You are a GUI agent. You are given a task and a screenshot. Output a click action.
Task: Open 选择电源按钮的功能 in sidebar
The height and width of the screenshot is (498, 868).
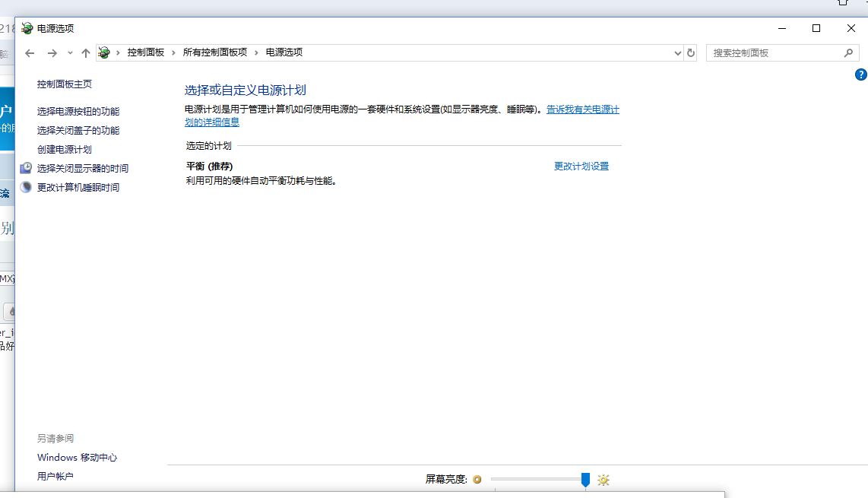(x=78, y=111)
